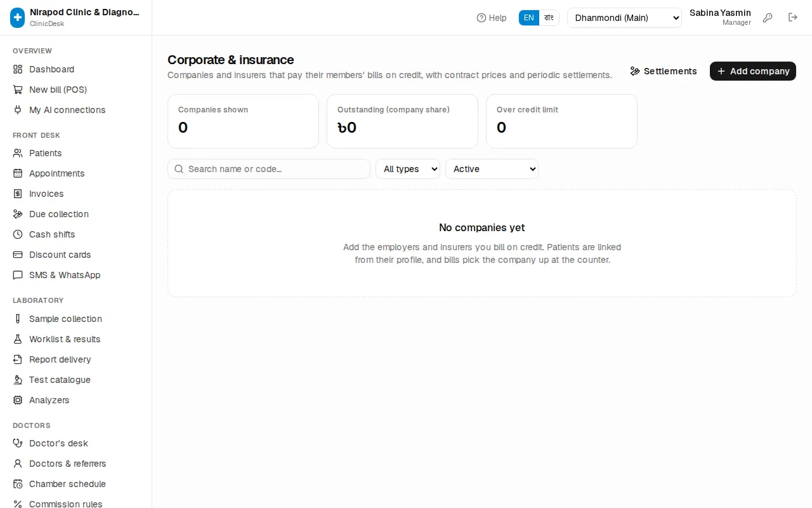Click the Worklist & results flask icon
The image size is (812, 508).
pyautogui.click(x=18, y=339)
